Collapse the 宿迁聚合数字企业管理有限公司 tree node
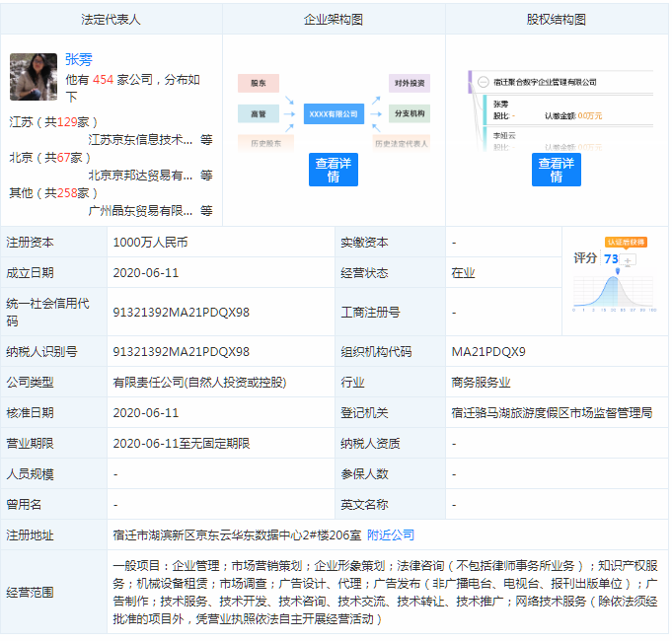This screenshot has height=641, width=672. (x=483, y=82)
